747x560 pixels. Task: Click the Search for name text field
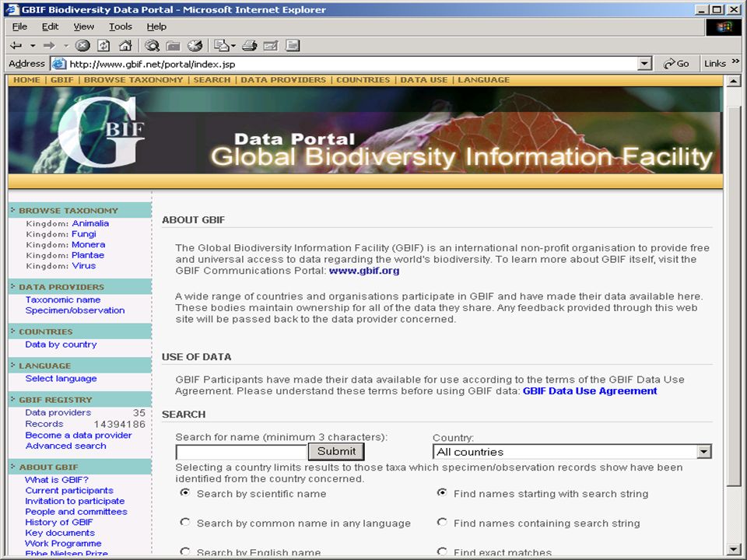click(241, 452)
